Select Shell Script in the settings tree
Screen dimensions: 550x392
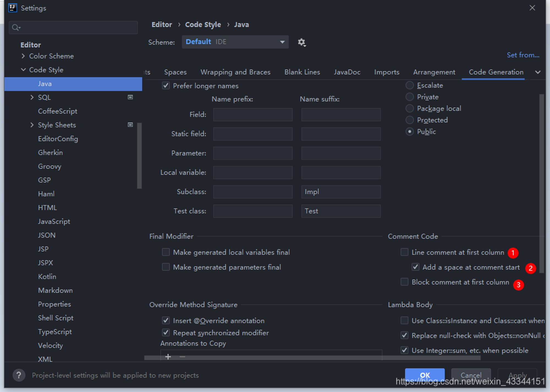[x=56, y=318]
